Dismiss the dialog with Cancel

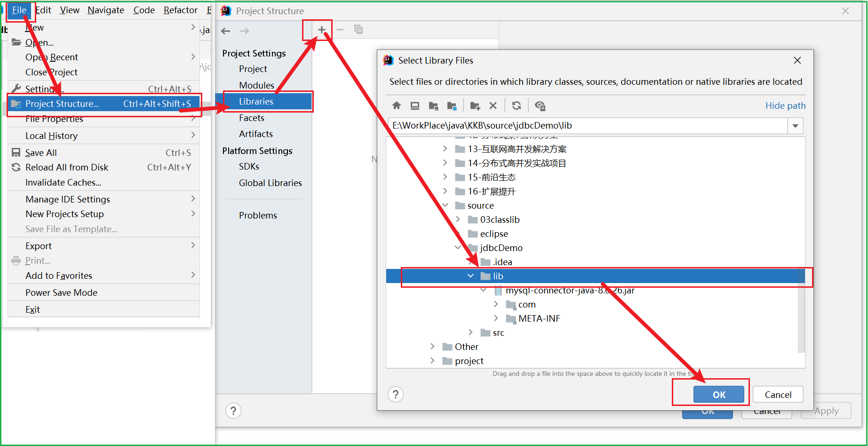tap(778, 394)
